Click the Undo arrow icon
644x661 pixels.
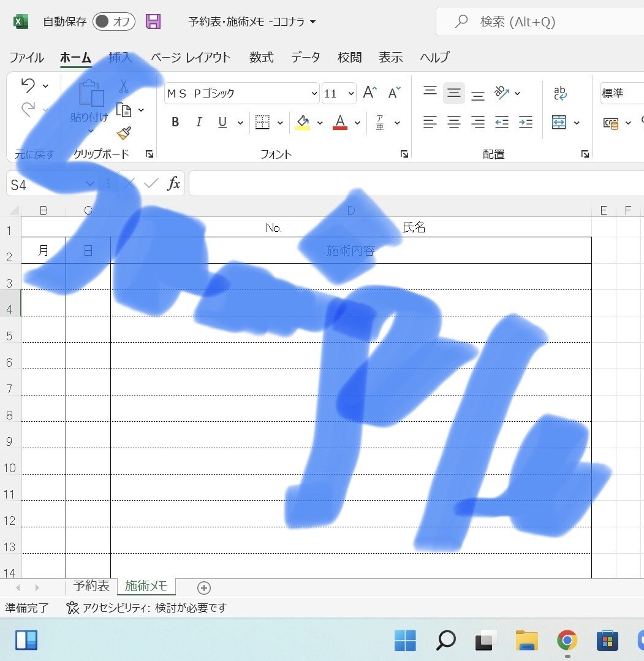[28, 86]
